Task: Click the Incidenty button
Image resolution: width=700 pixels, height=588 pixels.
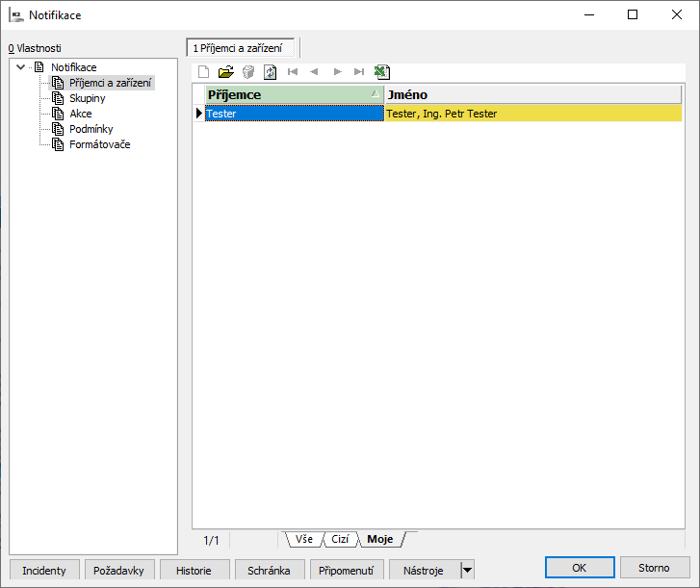Action: coord(44,570)
